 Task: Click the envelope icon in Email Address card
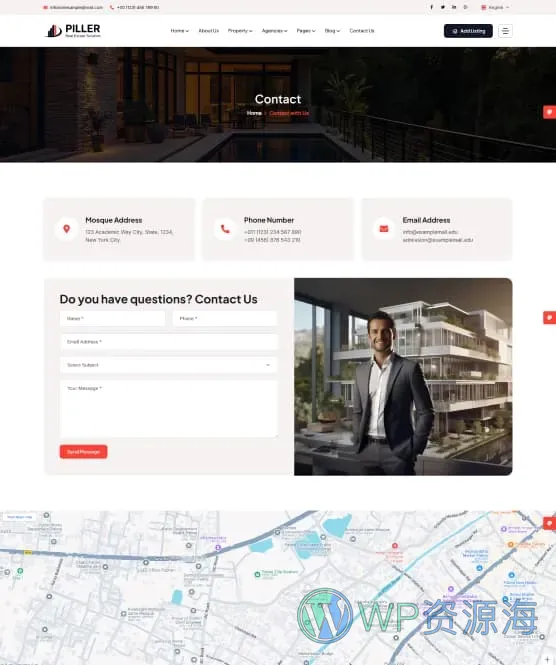(384, 229)
